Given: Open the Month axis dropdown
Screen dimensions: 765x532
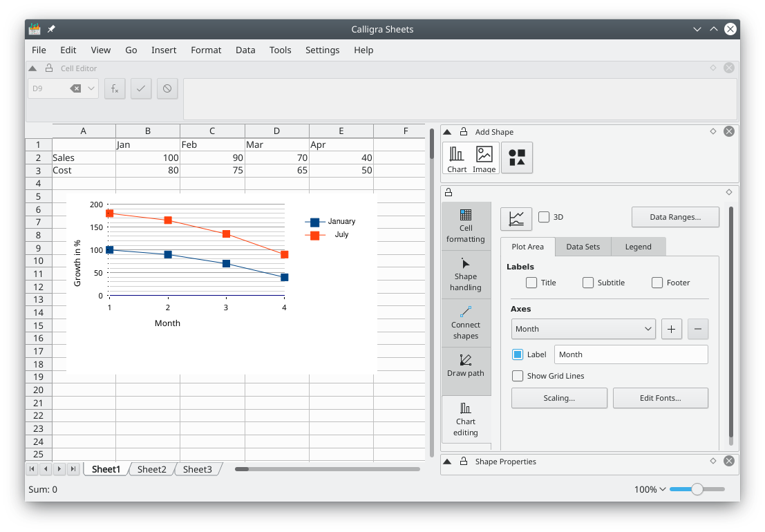Looking at the screenshot, I should pos(583,329).
